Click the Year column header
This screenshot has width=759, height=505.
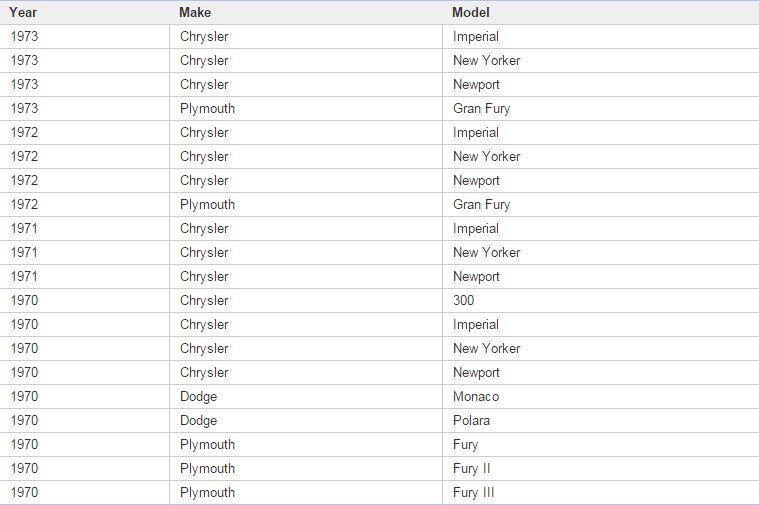tap(85, 13)
